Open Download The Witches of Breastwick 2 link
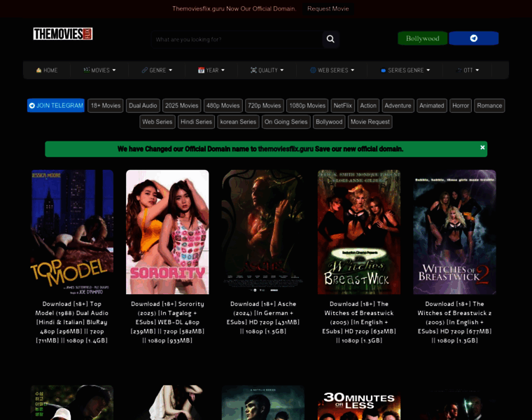The width and height of the screenshot is (532, 420). 454,322
